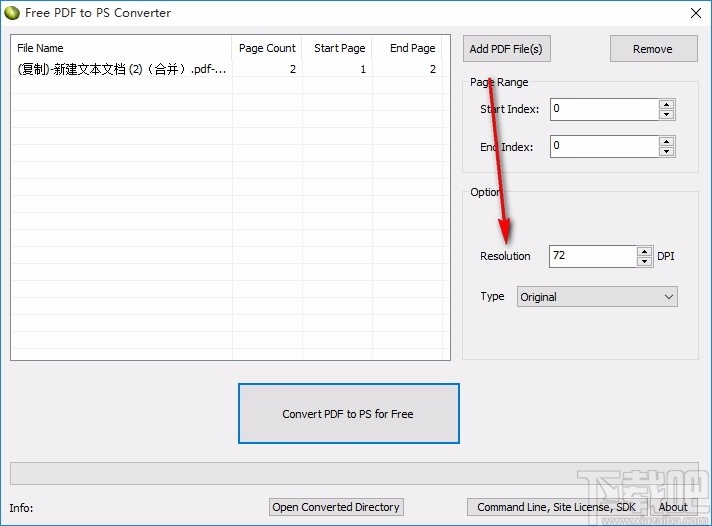The image size is (712, 526).
Task: Increase Resolution DPI with the up arrow
Action: tap(644, 252)
